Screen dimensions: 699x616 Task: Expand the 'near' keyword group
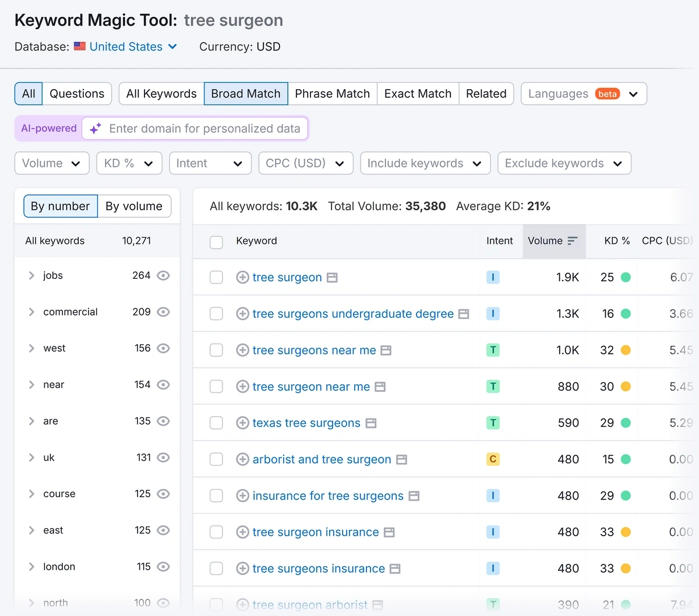(x=31, y=385)
